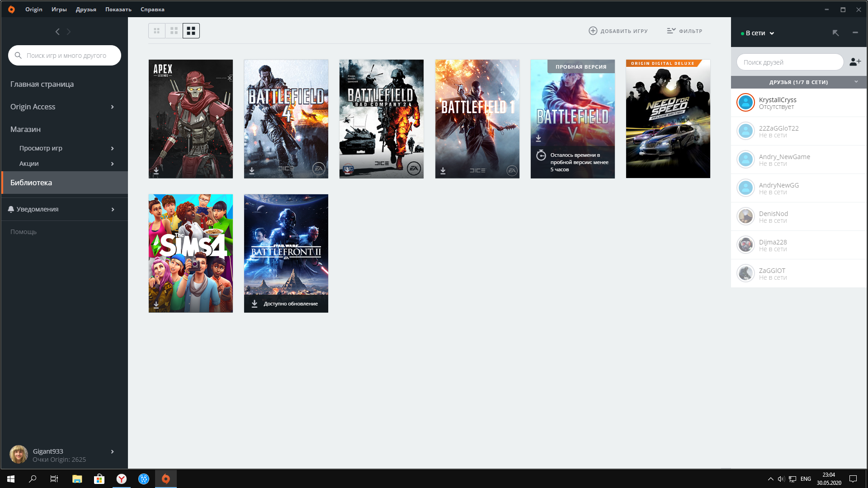This screenshot has height=488, width=868.
Task: Select Библиотека in the sidebar
Action: [64, 183]
